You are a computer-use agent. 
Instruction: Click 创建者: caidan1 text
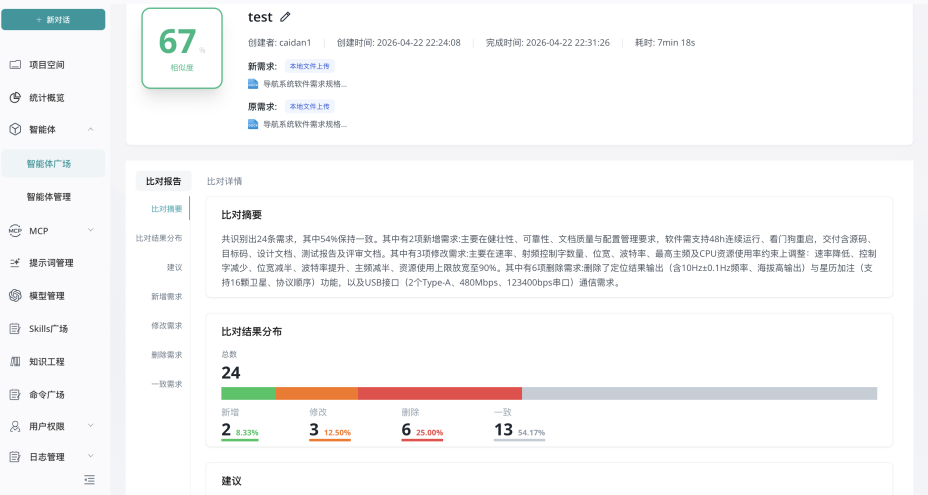[279, 43]
